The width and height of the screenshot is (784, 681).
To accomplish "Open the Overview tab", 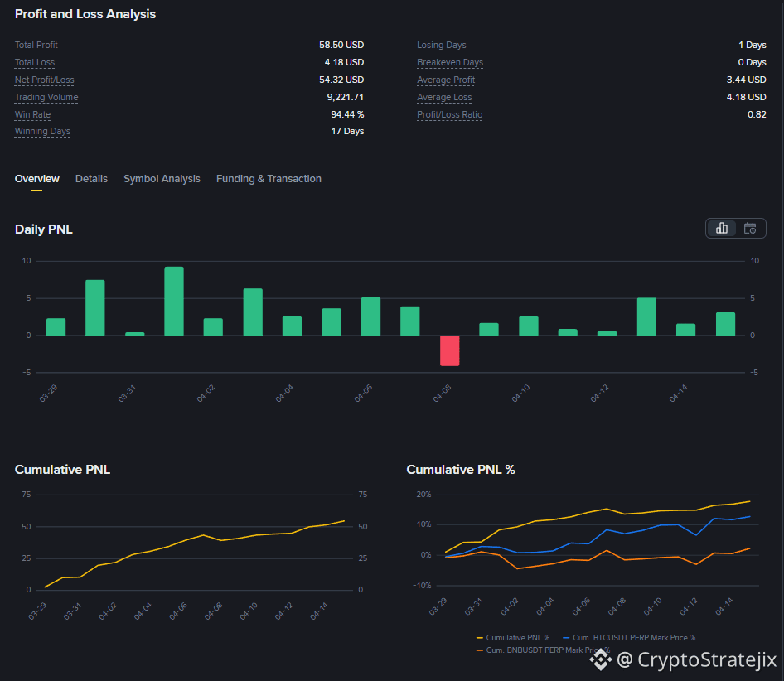I will click(x=37, y=179).
